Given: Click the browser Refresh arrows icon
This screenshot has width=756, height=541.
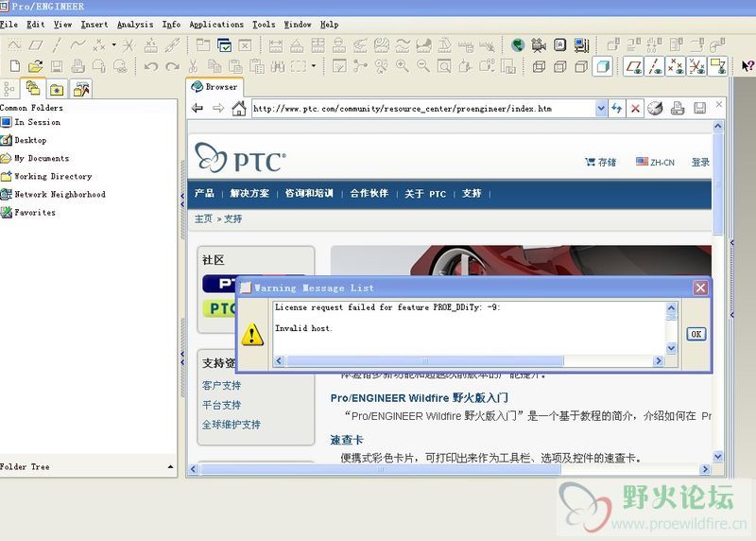Looking at the screenshot, I should tap(617, 108).
